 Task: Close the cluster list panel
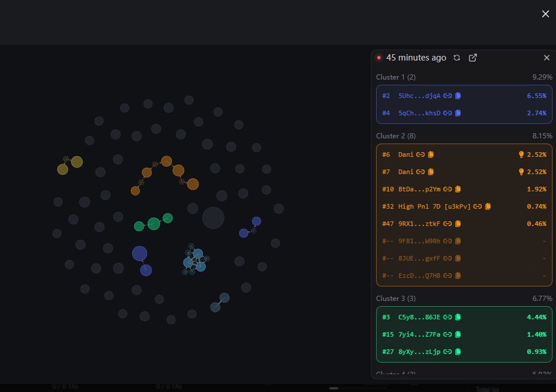547,58
